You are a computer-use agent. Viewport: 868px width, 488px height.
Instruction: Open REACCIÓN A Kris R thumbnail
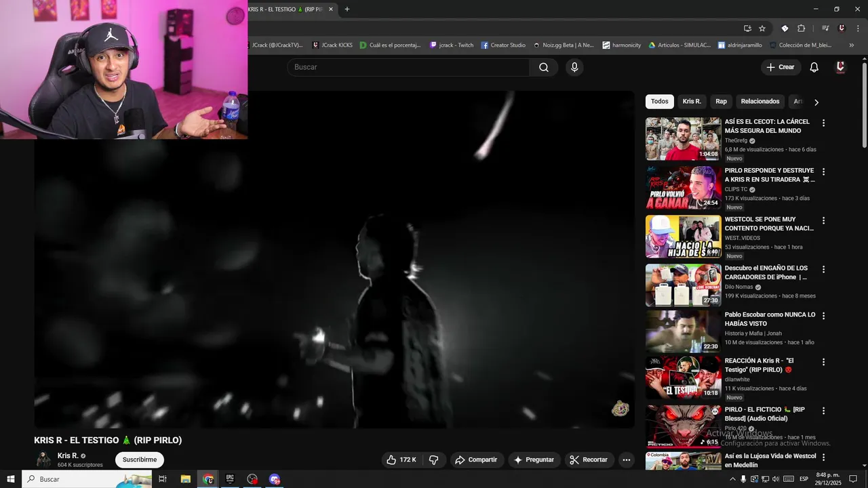pyautogui.click(x=683, y=378)
